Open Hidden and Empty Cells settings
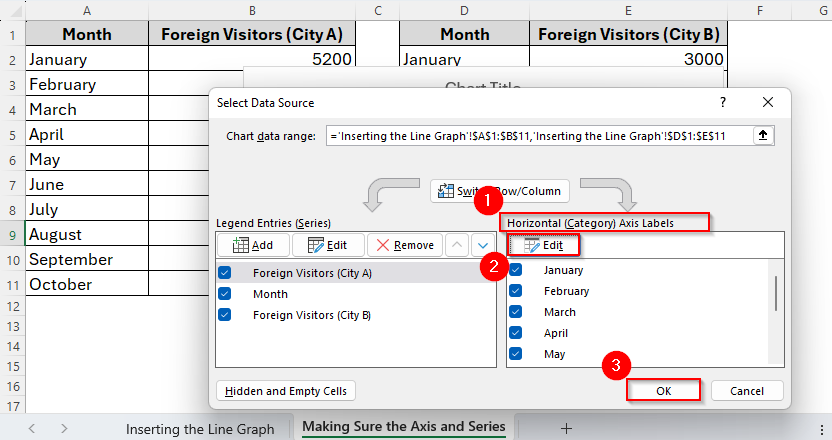This screenshot has width=832, height=440. tap(286, 391)
